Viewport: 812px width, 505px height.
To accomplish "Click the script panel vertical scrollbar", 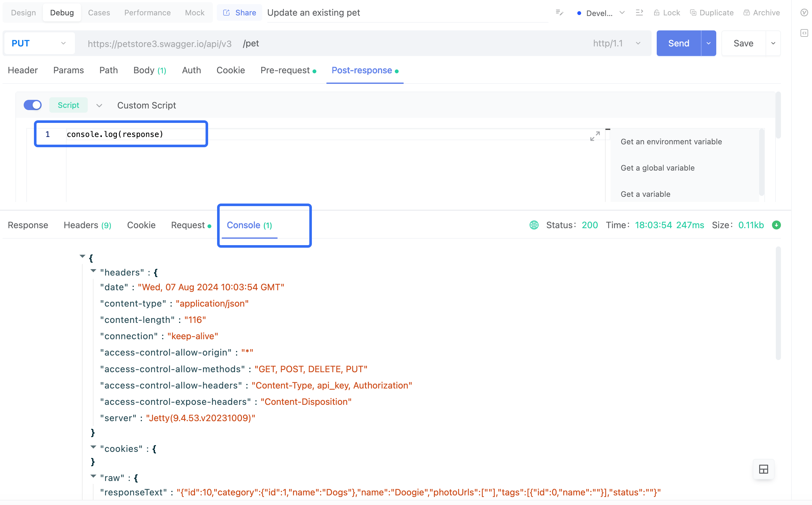I will pyautogui.click(x=778, y=115).
